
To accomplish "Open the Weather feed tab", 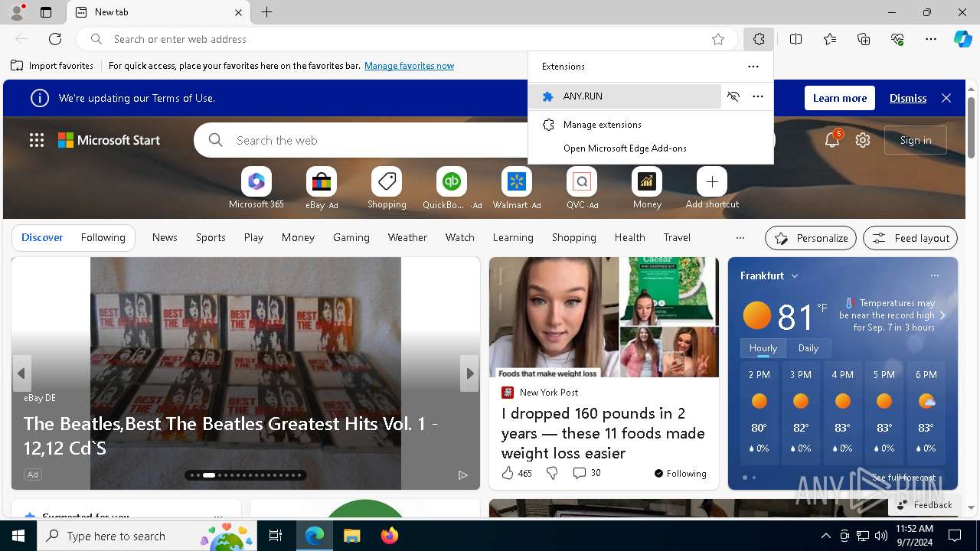I will 407,237.
